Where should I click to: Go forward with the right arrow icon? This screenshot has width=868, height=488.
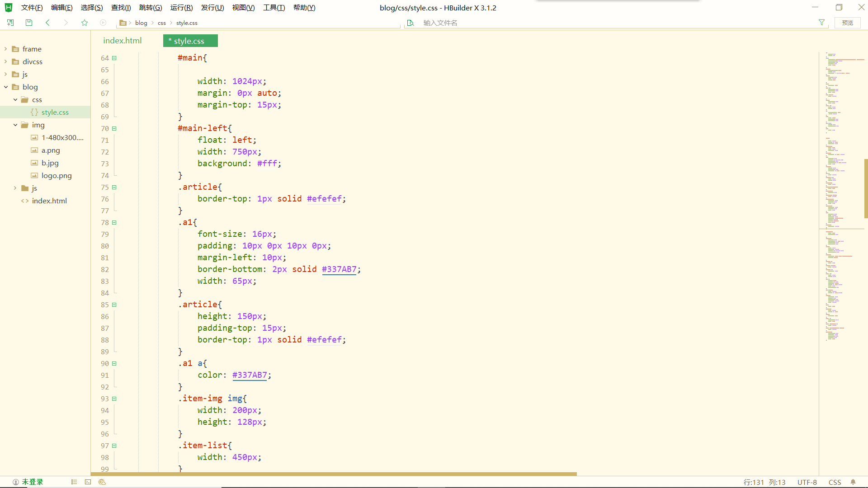pos(66,23)
